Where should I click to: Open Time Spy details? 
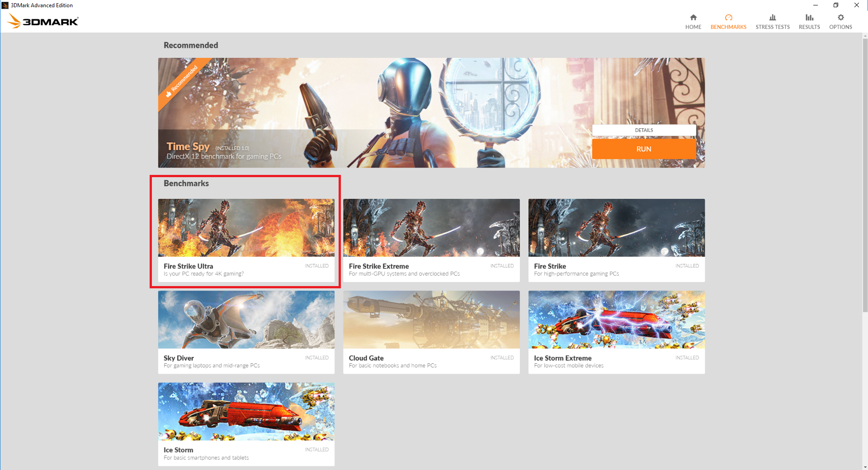(644, 130)
